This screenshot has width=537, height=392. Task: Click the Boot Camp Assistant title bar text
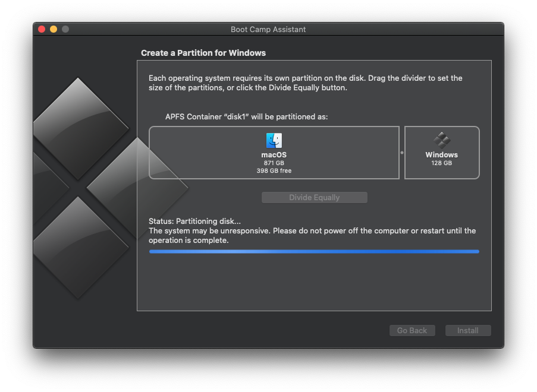[x=268, y=29]
